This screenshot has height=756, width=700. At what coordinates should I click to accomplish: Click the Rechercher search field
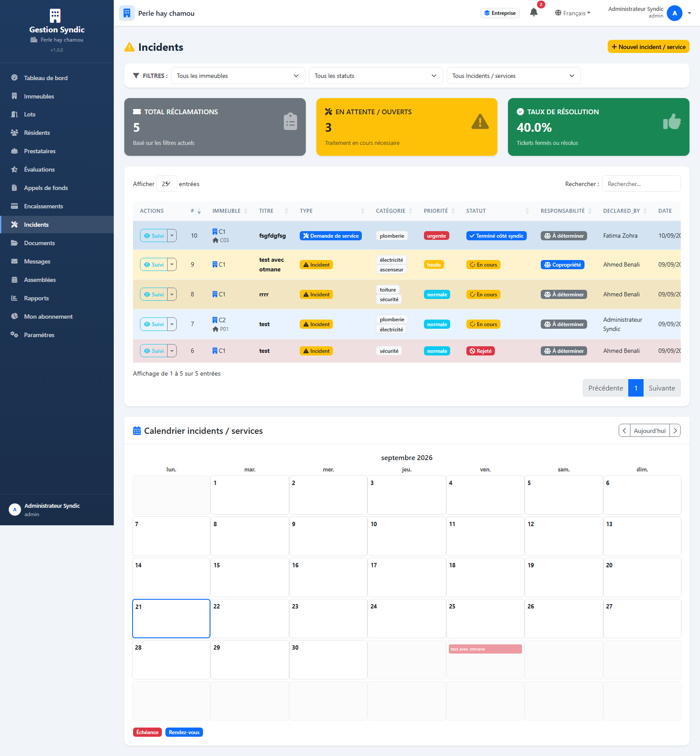641,184
